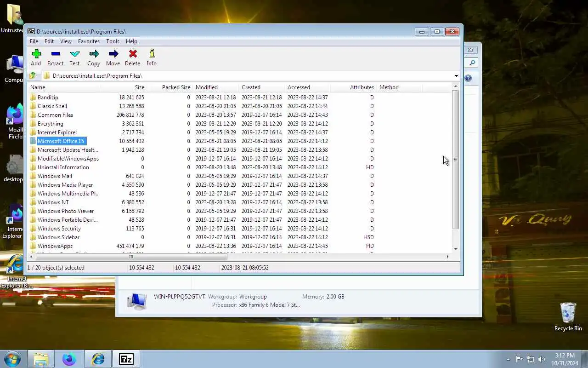Viewport: 588px width, 368px height.
Task: Click the vertical scrollbar down arrow
Action: pyautogui.click(x=456, y=249)
